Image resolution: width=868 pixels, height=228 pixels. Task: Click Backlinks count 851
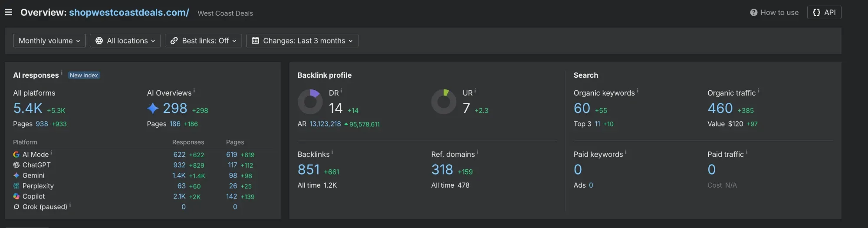(x=309, y=169)
